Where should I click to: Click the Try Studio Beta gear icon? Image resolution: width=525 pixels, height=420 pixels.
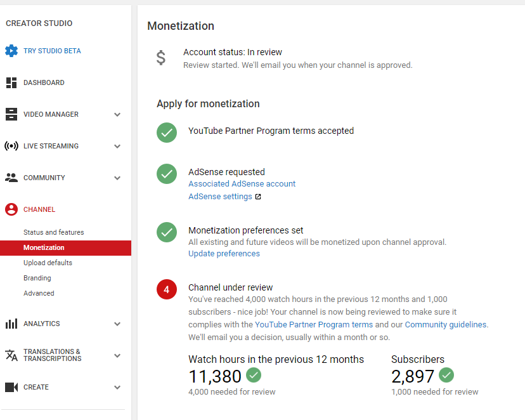(11, 51)
